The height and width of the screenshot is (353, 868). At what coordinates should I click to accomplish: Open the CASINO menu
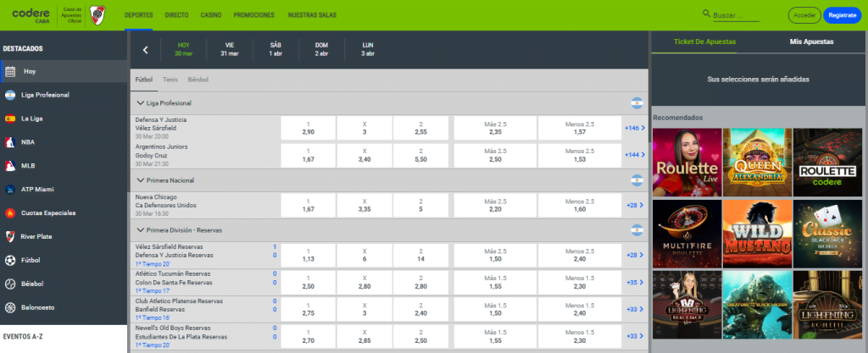(x=211, y=15)
